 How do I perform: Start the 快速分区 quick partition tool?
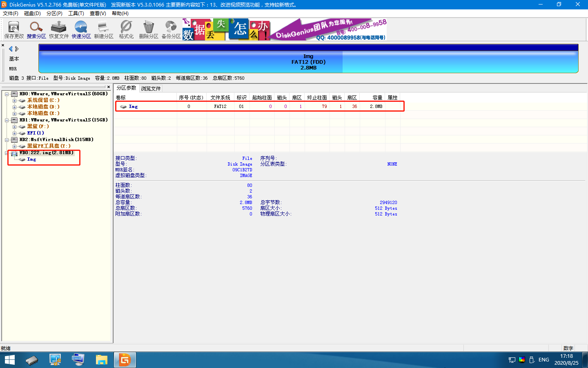tap(81, 29)
